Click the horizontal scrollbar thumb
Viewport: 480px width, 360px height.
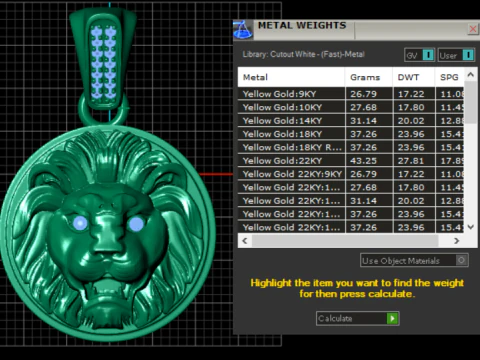(345, 241)
